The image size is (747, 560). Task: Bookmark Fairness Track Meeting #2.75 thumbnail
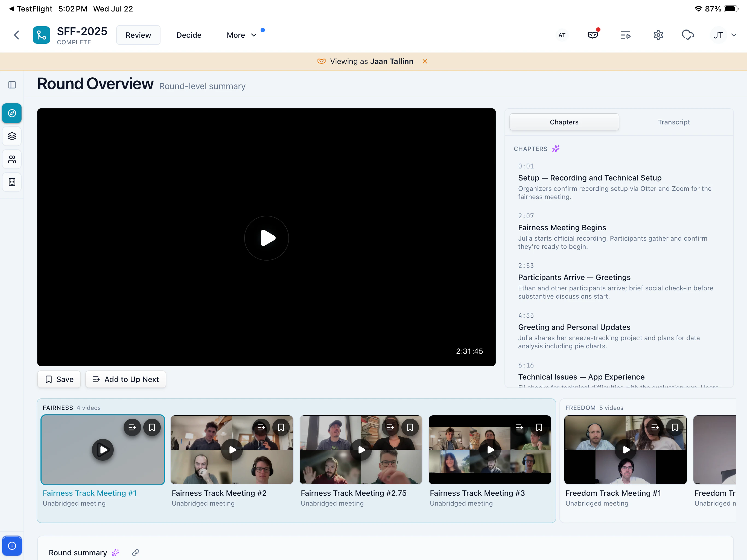pos(410,427)
